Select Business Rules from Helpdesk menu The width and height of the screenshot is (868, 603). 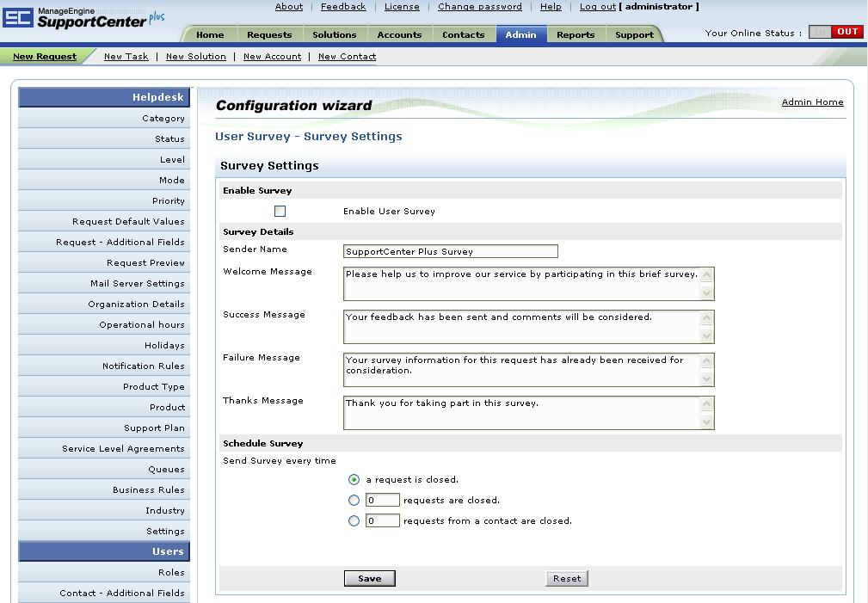[148, 490]
